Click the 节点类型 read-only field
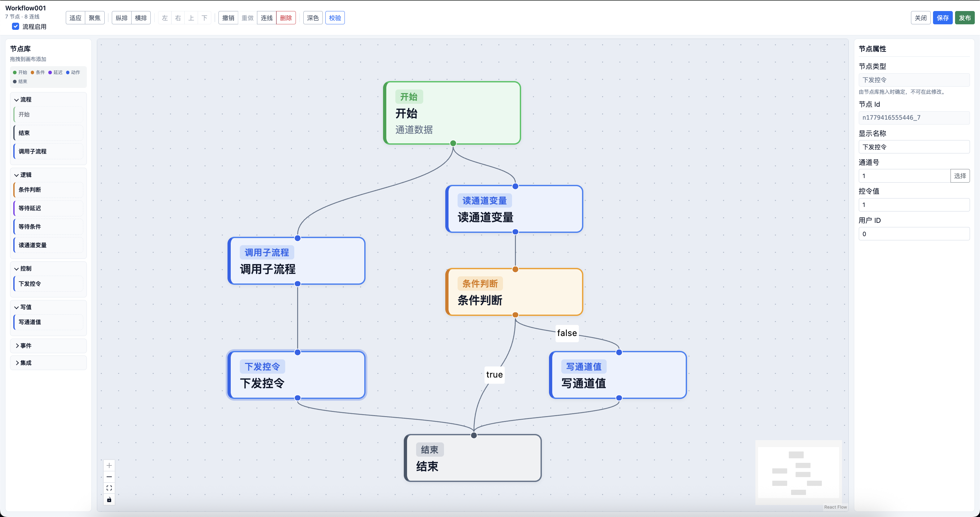980x517 pixels. click(x=914, y=80)
